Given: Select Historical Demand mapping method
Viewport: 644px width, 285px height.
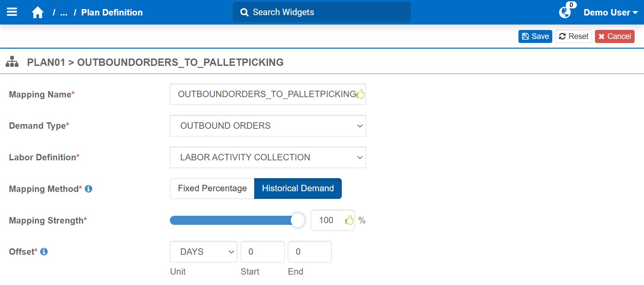Looking at the screenshot, I should click(x=298, y=189).
